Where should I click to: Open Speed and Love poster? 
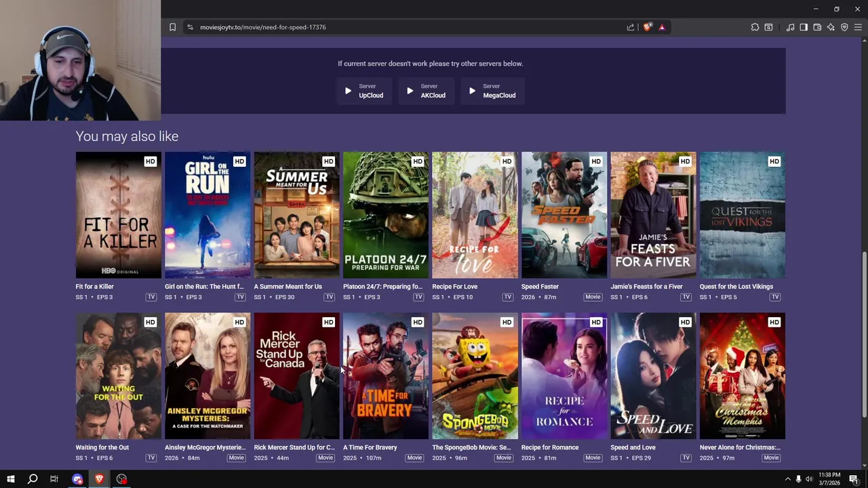654,376
